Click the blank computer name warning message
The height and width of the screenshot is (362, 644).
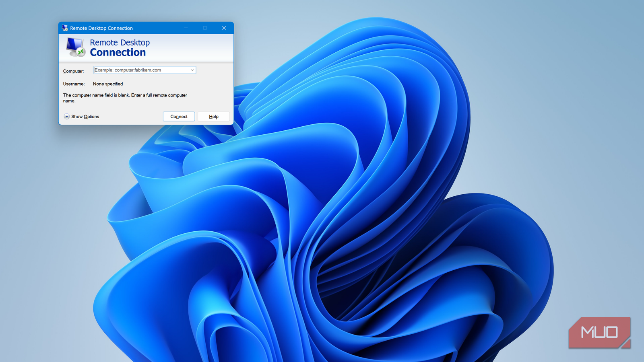click(125, 98)
